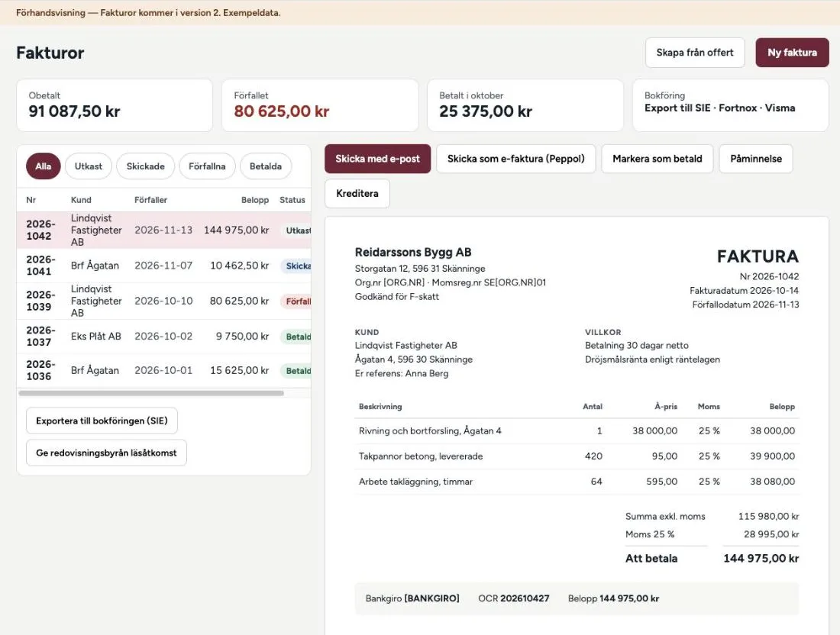The width and height of the screenshot is (840, 635).
Task: Click the Kreditera button
Action: pyautogui.click(x=357, y=193)
